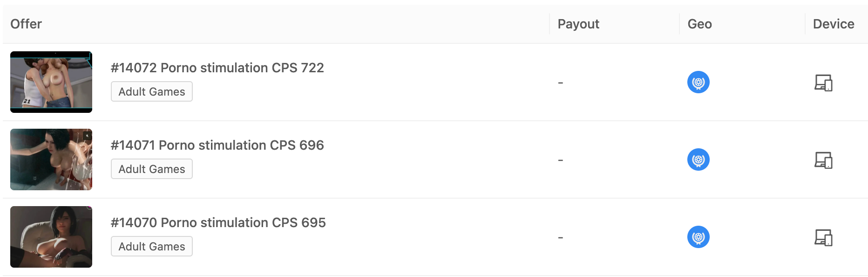This screenshot has width=868, height=277.
Task: Open offer #14071 title link
Action: tap(217, 145)
